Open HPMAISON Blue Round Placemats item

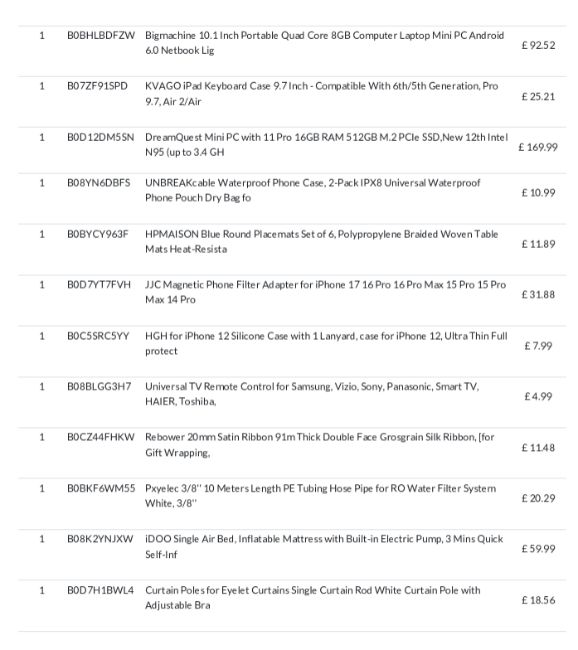(x=321, y=242)
